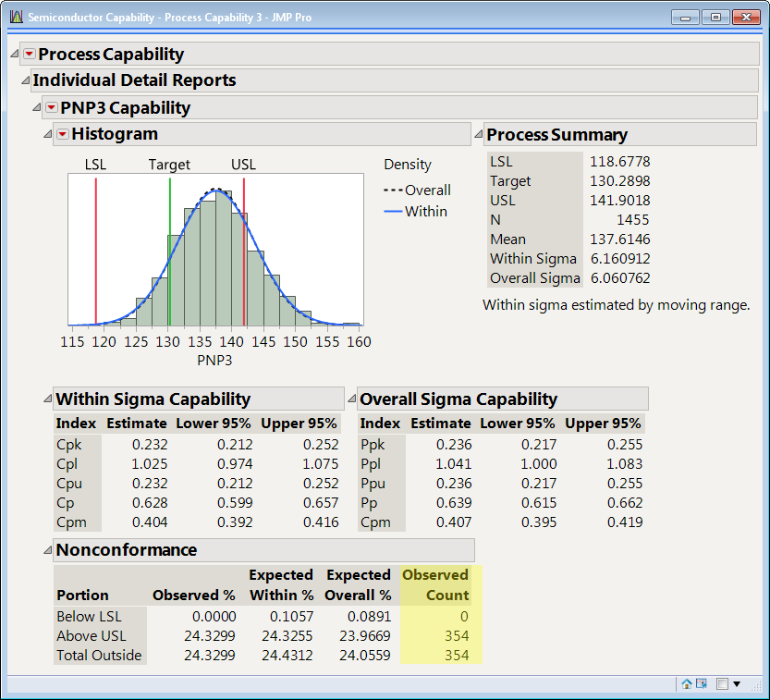Click the Cpu row label
770x700 pixels.
point(69,484)
